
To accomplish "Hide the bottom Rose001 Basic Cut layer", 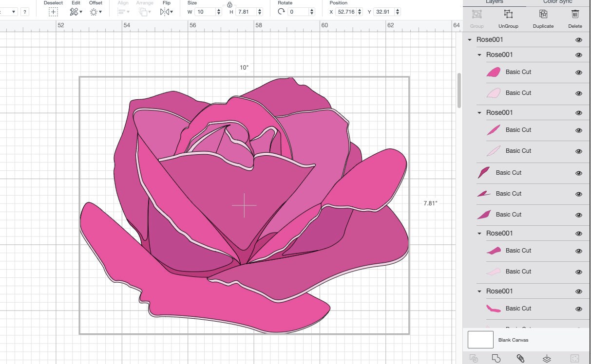I will tap(578, 309).
